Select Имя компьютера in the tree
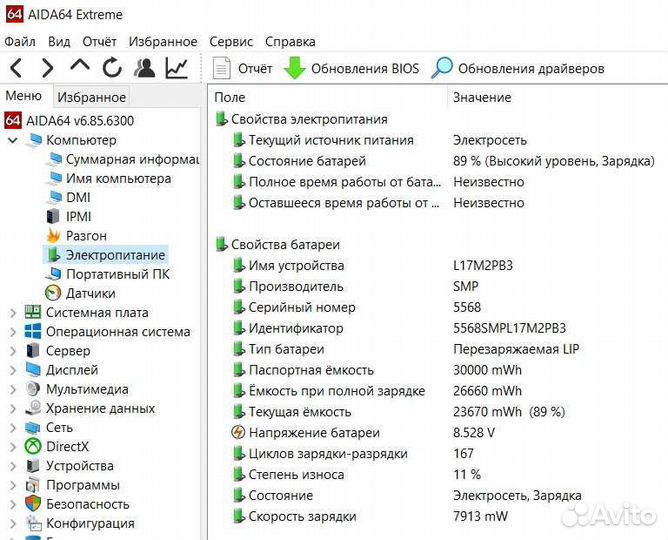 tap(118, 178)
